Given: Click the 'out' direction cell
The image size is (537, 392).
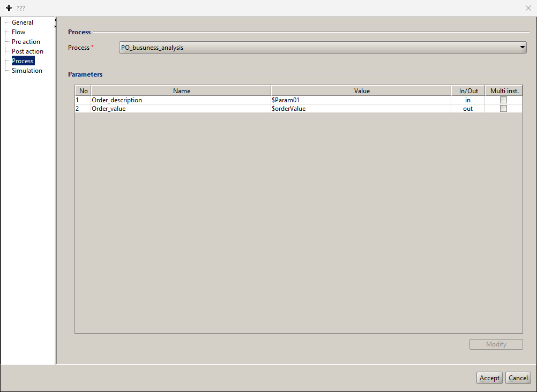Looking at the screenshot, I should [x=468, y=109].
